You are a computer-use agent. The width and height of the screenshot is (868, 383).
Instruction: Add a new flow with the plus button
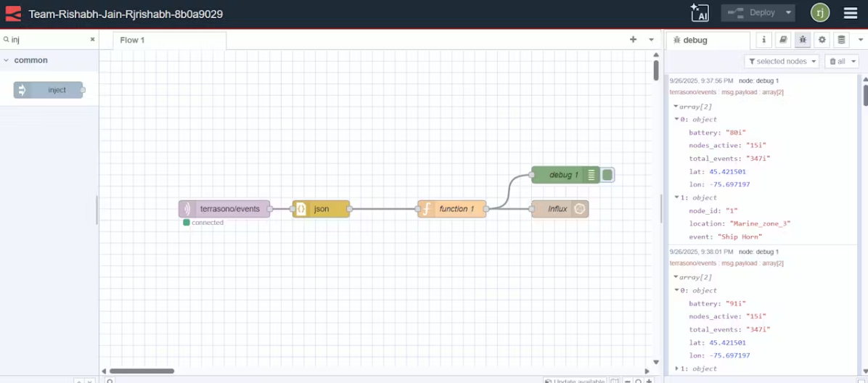634,40
